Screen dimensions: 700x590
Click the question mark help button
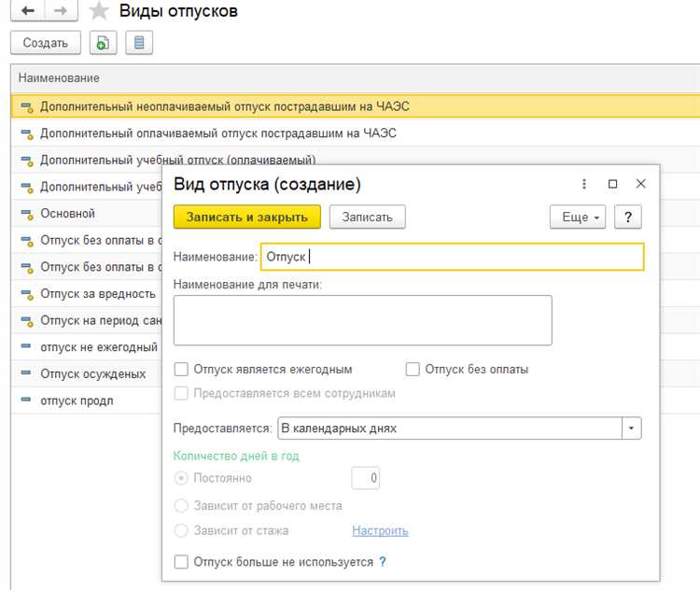[628, 217]
